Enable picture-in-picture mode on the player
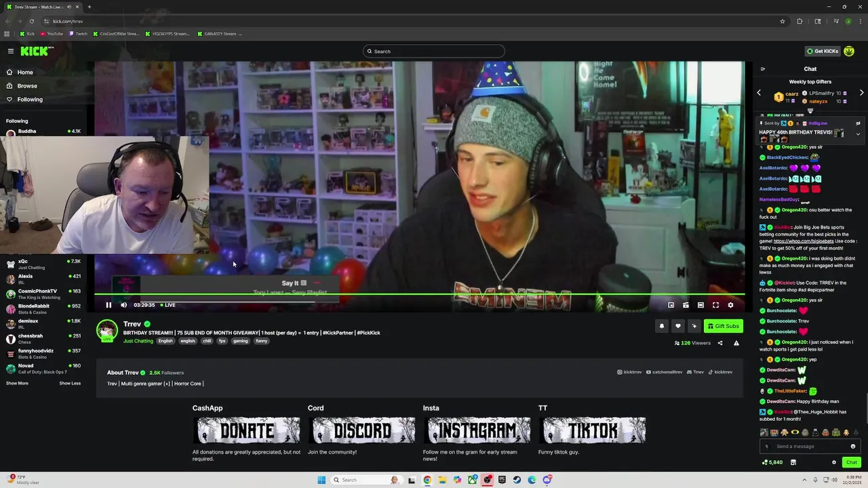Image resolution: width=868 pixels, height=488 pixels. click(671, 305)
